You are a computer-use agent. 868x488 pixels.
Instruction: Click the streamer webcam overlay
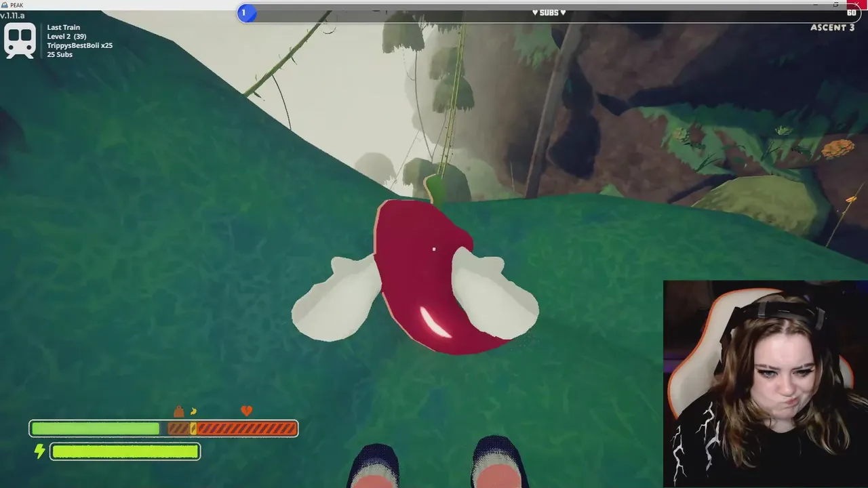click(x=766, y=384)
